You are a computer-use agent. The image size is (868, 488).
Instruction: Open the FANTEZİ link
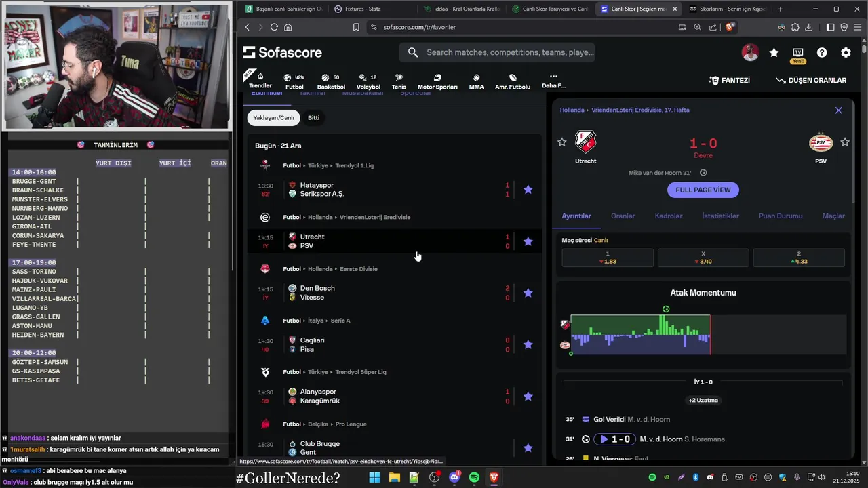[730, 80]
